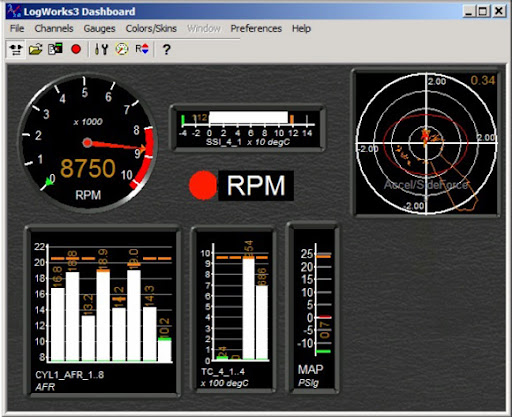Start recording with red record button
The height and width of the screenshot is (417, 512).
coord(76,49)
